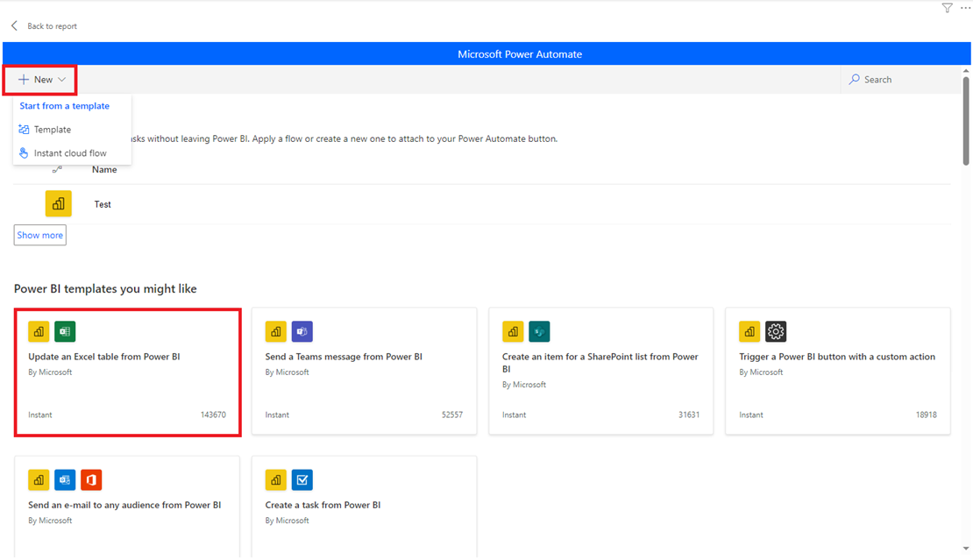This screenshot has width=973, height=560.
Task: Click Power BI icon on Update Excel table card
Action: [39, 331]
